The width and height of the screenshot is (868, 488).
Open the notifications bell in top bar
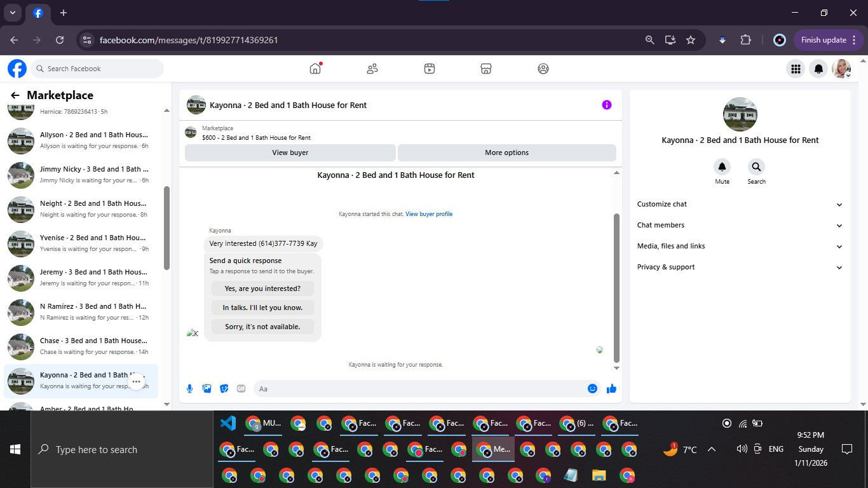pyautogui.click(x=819, y=69)
